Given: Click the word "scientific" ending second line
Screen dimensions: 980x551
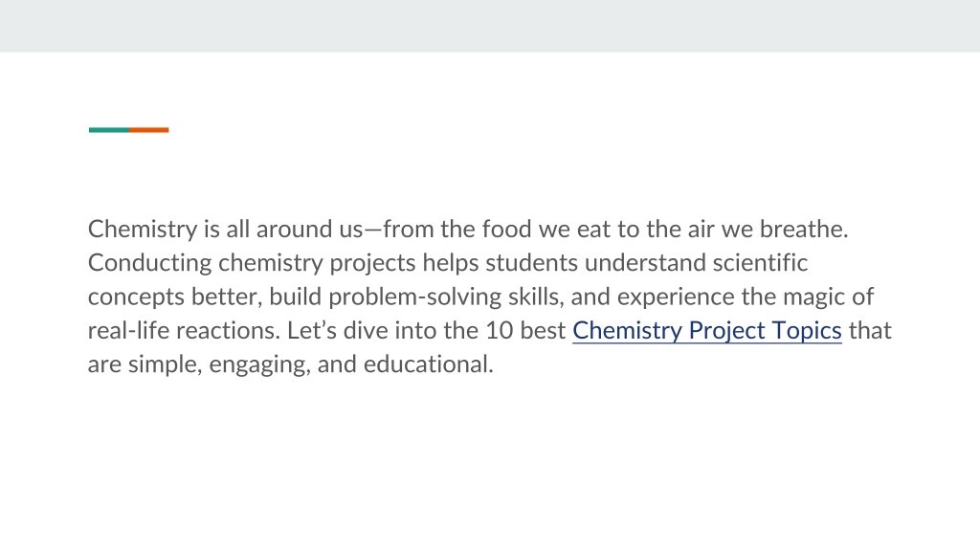Looking at the screenshot, I should [760, 263].
